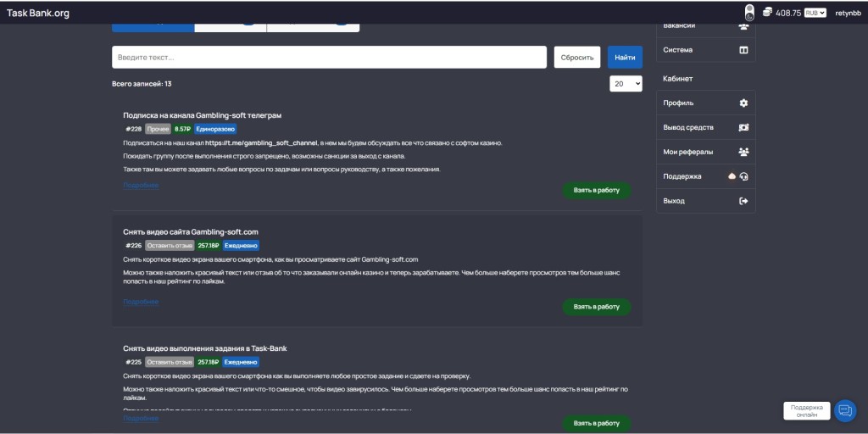Click the #228 task number
The image size is (868, 434).
tap(133, 129)
